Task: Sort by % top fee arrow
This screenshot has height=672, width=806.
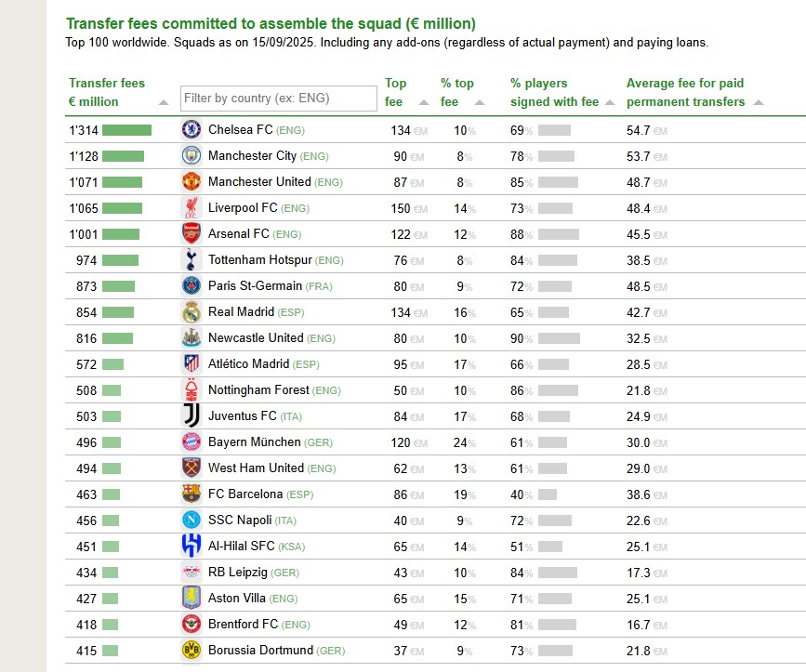Action: pyautogui.click(x=480, y=102)
